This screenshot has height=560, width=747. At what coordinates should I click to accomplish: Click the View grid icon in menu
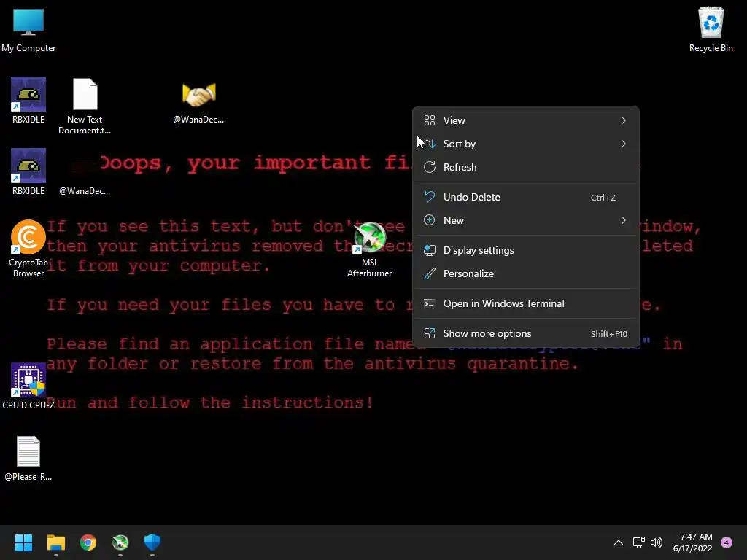430,120
